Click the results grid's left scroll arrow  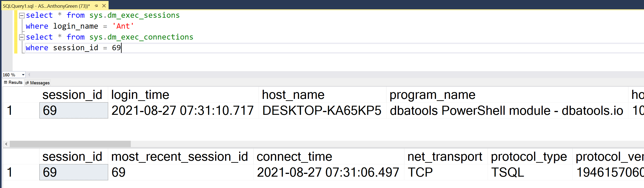tap(6, 144)
